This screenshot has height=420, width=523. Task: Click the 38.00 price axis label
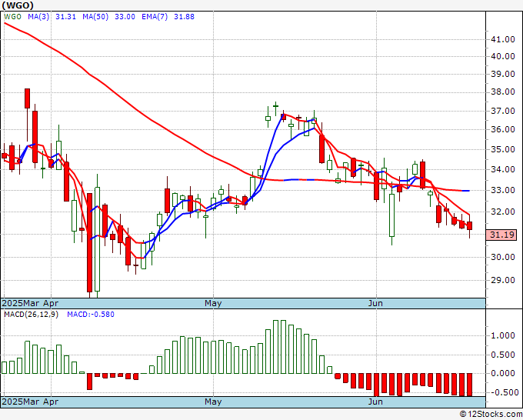(x=503, y=92)
